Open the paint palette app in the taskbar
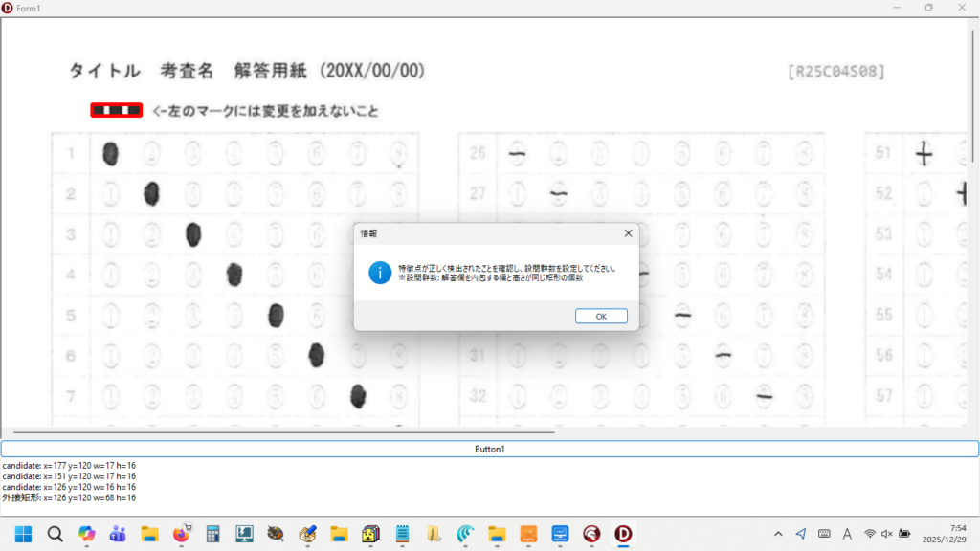Image resolution: width=980 pixels, height=551 pixels. click(x=276, y=533)
